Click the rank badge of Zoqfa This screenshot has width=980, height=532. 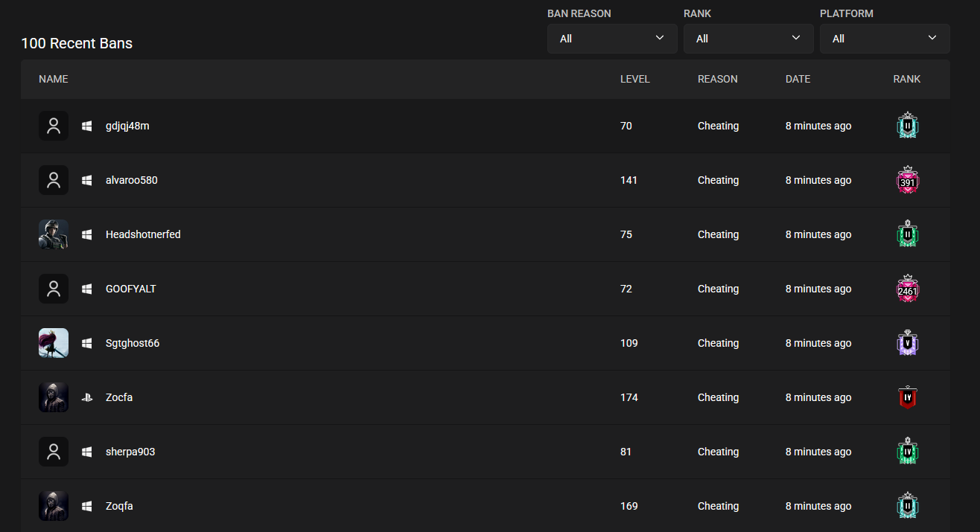(x=908, y=506)
